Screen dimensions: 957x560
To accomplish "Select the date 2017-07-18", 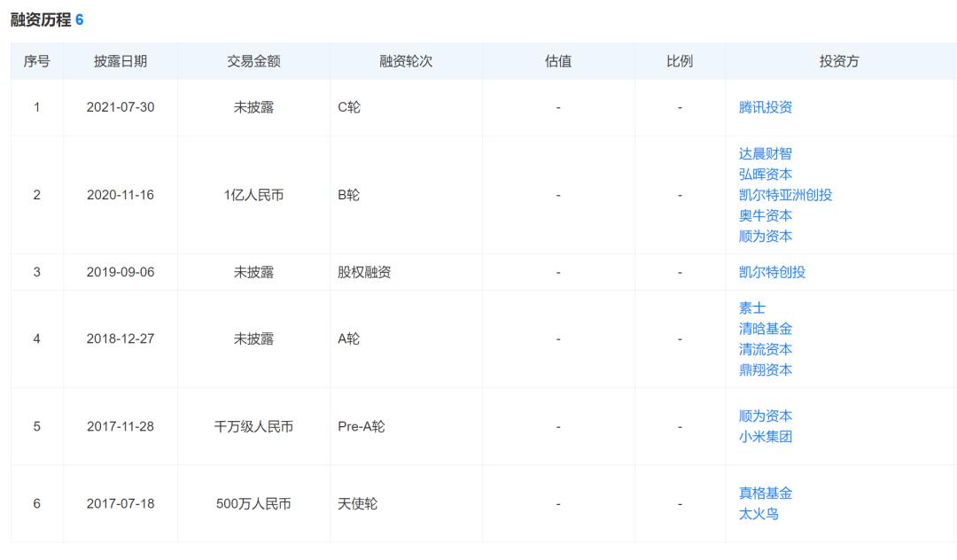I will coord(121,504).
